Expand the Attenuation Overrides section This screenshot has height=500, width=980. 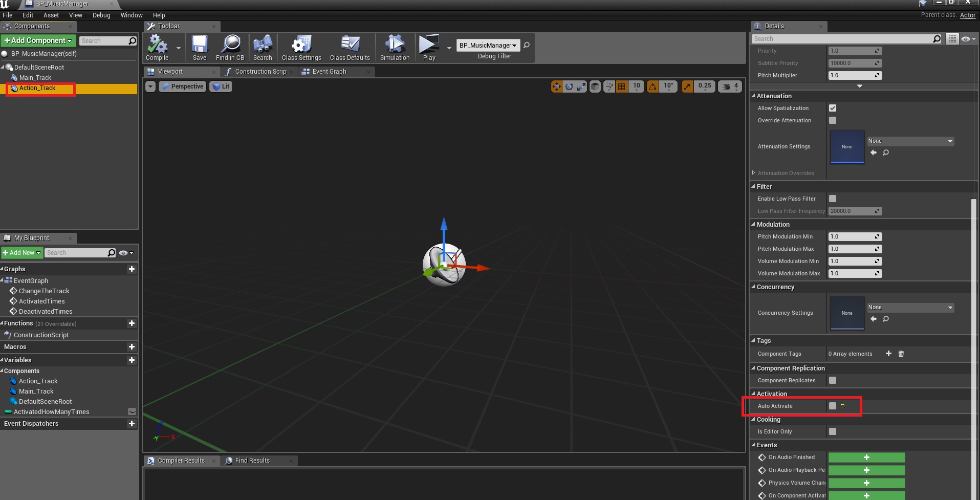pyautogui.click(x=754, y=173)
